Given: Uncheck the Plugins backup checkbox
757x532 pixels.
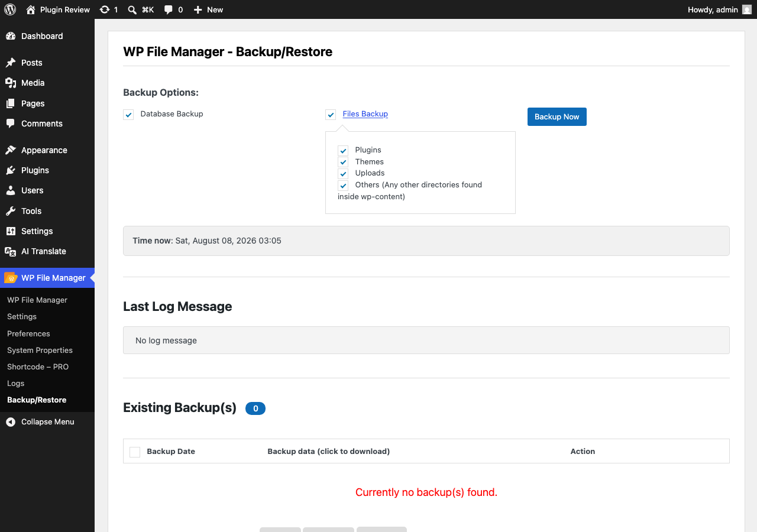Looking at the screenshot, I should point(343,151).
